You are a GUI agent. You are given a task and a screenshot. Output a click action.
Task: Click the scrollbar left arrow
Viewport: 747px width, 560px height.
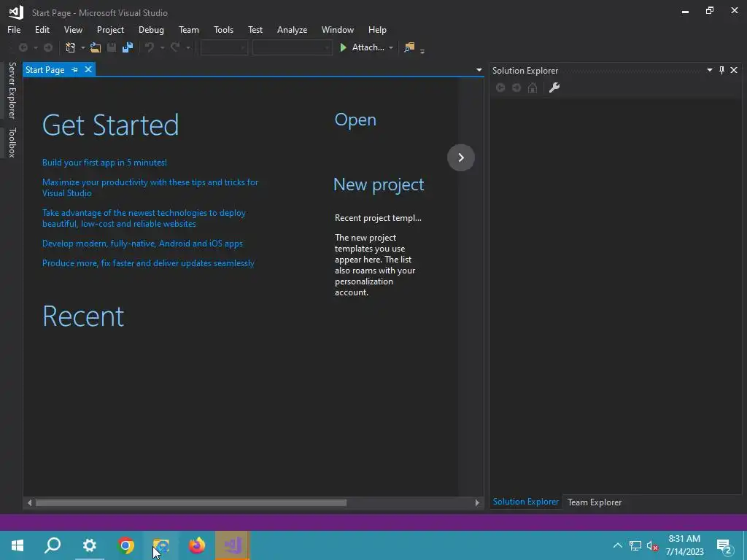coord(29,502)
